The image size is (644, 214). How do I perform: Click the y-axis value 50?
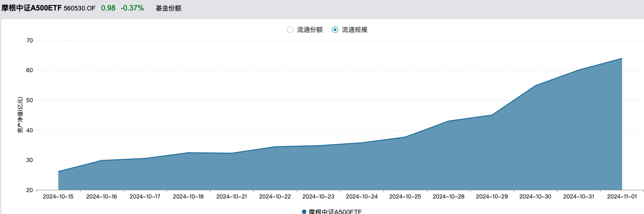pyautogui.click(x=30, y=100)
